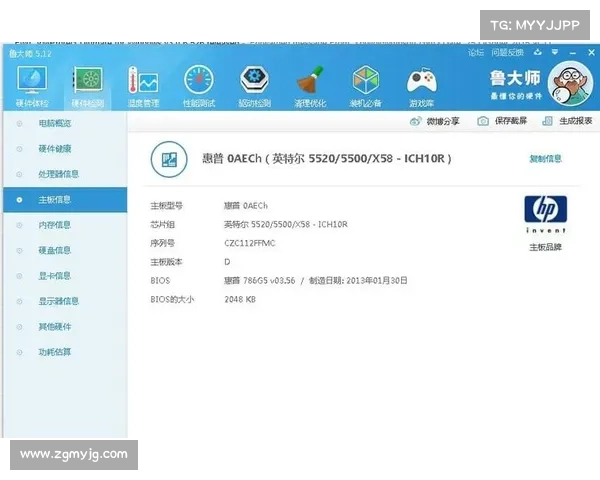This screenshot has height=480, width=600.
Task: Select 显卡信息 graphics card info
Action: [x=55, y=276]
